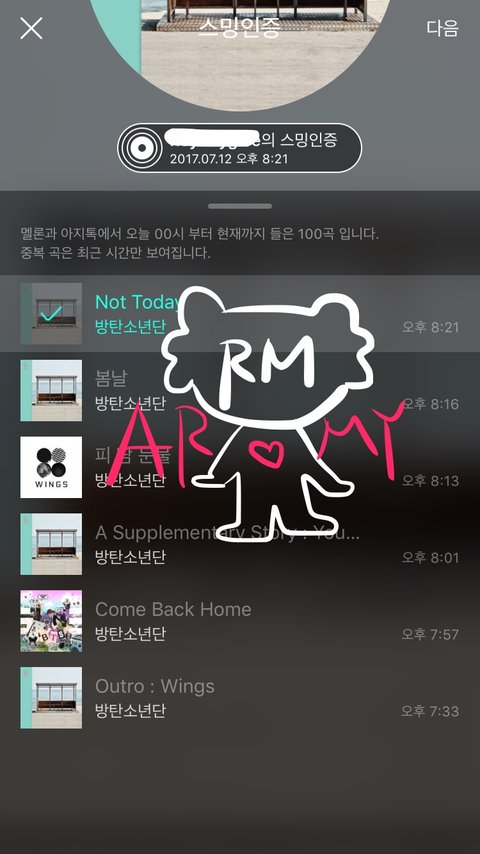Tap A Supplementary Story album thumbnail

(x=51, y=544)
